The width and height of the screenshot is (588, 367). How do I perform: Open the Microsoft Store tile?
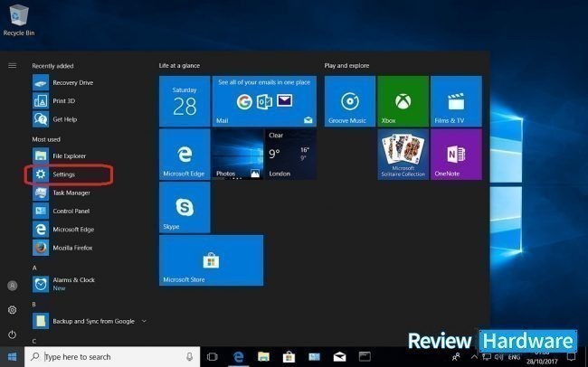pos(211,260)
